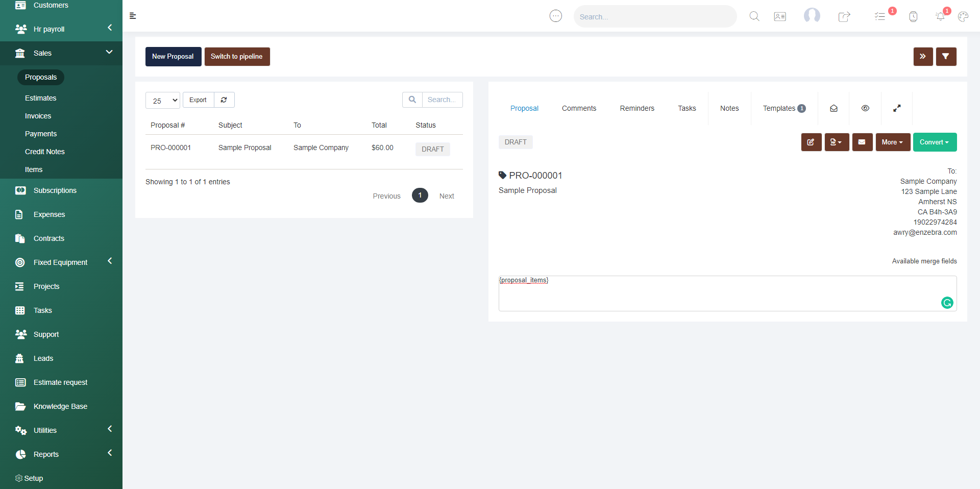Image resolution: width=980 pixels, height=489 pixels.
Task: Refresh the proposals table
Action: pos(224,100)
